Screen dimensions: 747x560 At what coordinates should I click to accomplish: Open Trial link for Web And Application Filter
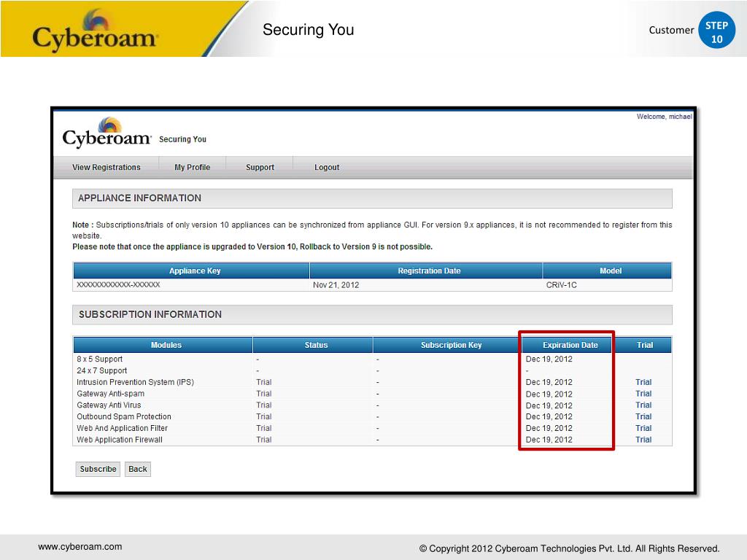[x=643, y=428]
